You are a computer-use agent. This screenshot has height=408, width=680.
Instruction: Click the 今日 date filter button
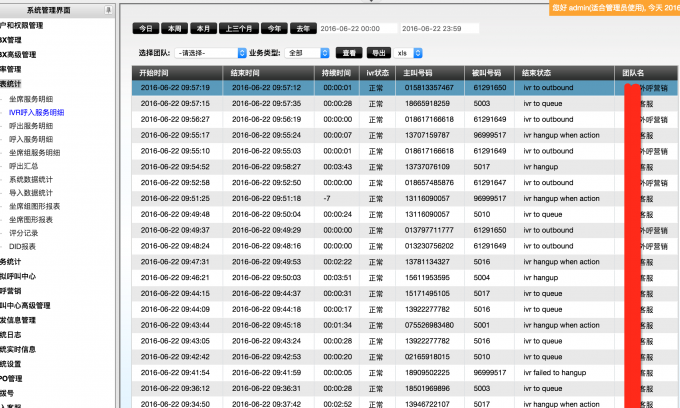[x=146, y=29]
